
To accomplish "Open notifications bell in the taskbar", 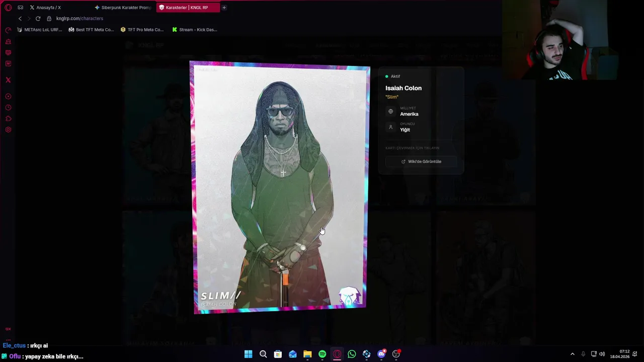I will pyautogui.click(x=635, y=354).
